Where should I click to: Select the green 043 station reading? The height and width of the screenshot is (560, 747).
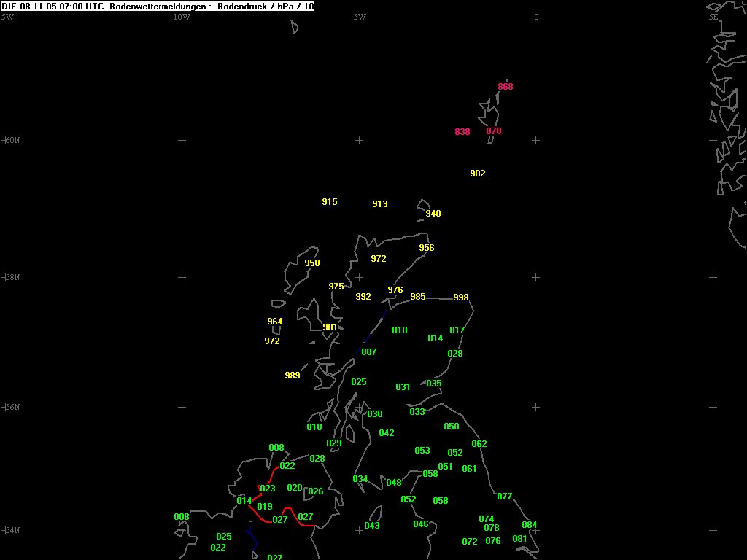tap(372, 526)
